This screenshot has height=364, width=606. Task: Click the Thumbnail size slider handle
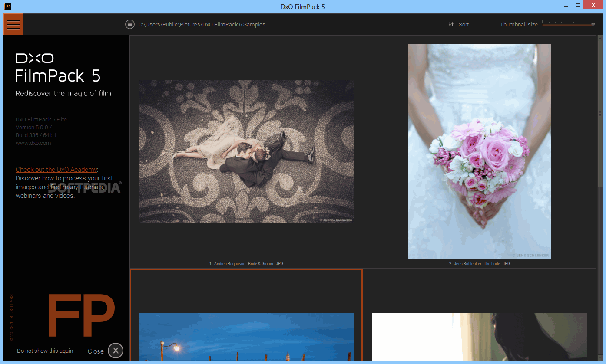pos(593,24)
